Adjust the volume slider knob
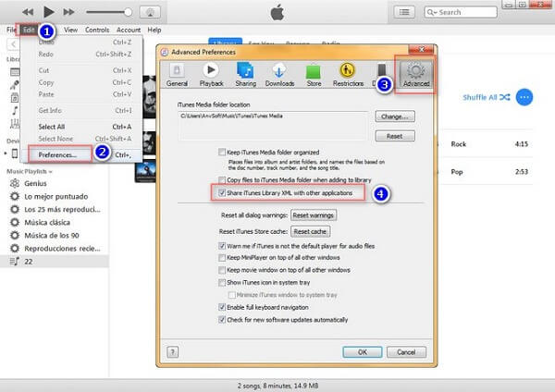The height and width of the screenshot is (392, 555). 129,12
